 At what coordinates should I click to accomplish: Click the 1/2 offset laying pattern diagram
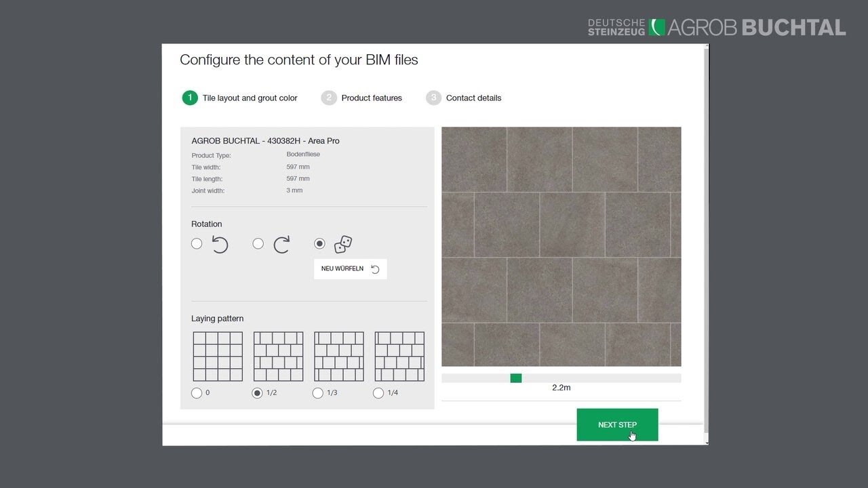[278, 357]
